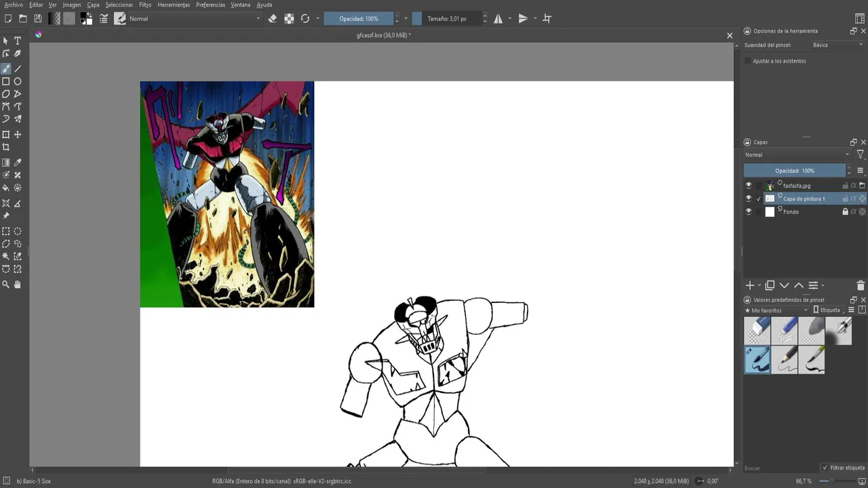Open the Editar menu

(36, 5)
